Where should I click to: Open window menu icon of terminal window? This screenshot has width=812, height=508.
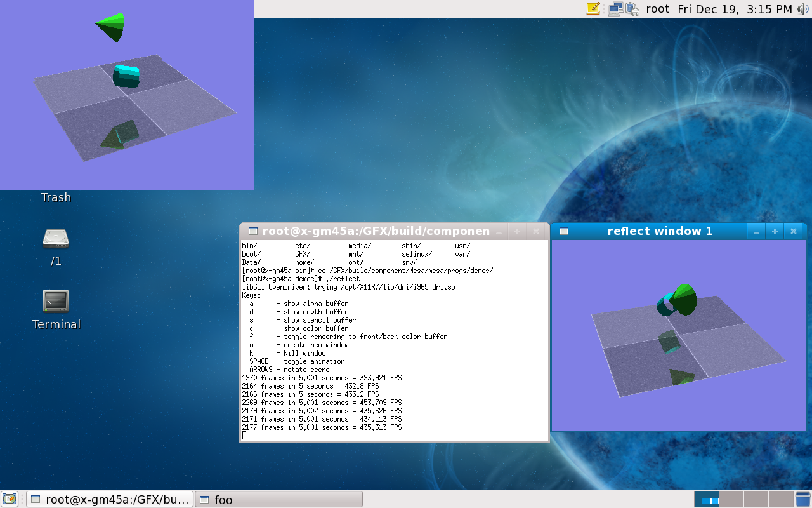(x=252, y=232)
